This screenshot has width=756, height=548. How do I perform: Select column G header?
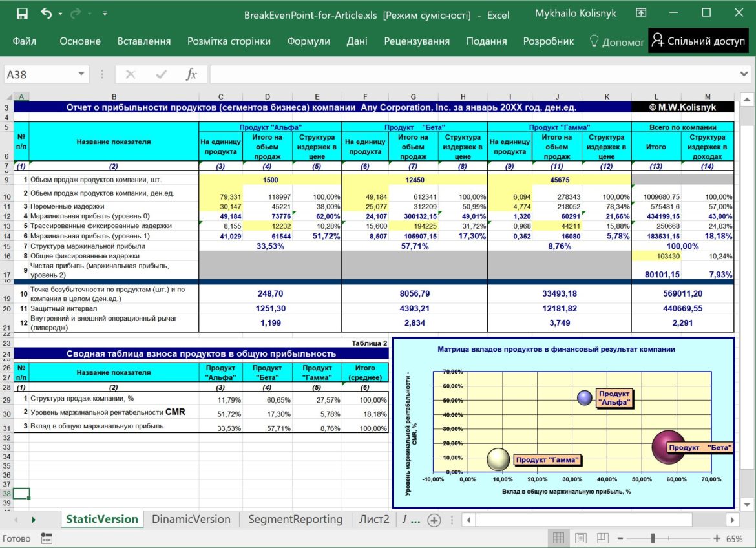pos(413,96)
